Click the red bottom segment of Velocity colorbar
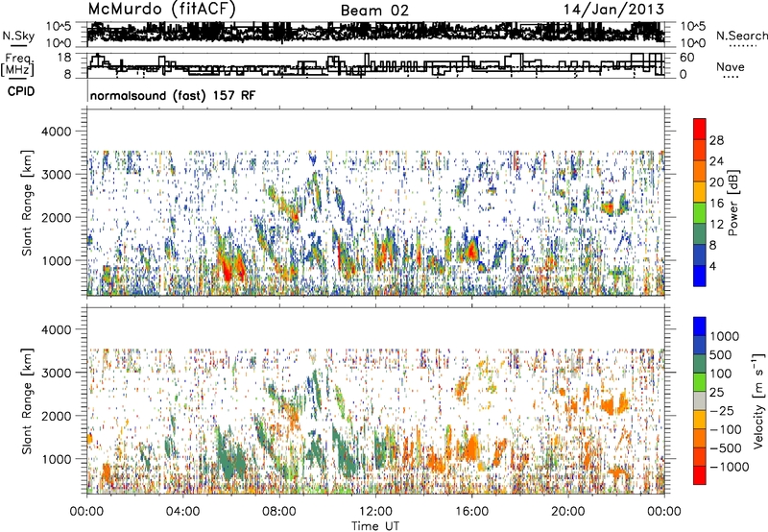 [x=700, y=475]
